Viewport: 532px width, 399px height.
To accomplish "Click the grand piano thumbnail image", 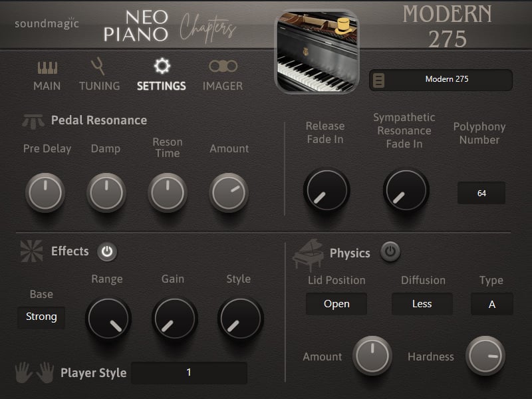I will [x=317, y=52].
